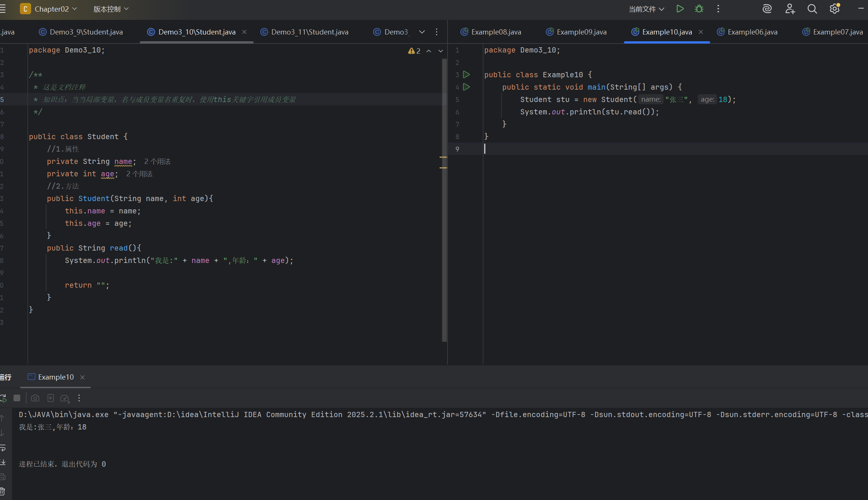This screenshot has height=500, width=868.
Task: Open the 当前文件 run configuration dropdown
Action: (x=646, y=9)
